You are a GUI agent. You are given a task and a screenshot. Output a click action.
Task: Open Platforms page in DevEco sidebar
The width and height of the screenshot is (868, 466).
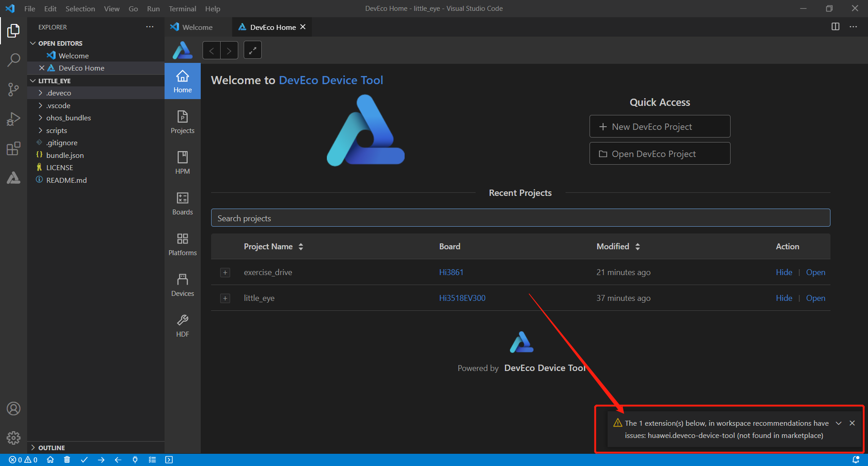coord(183,244)
